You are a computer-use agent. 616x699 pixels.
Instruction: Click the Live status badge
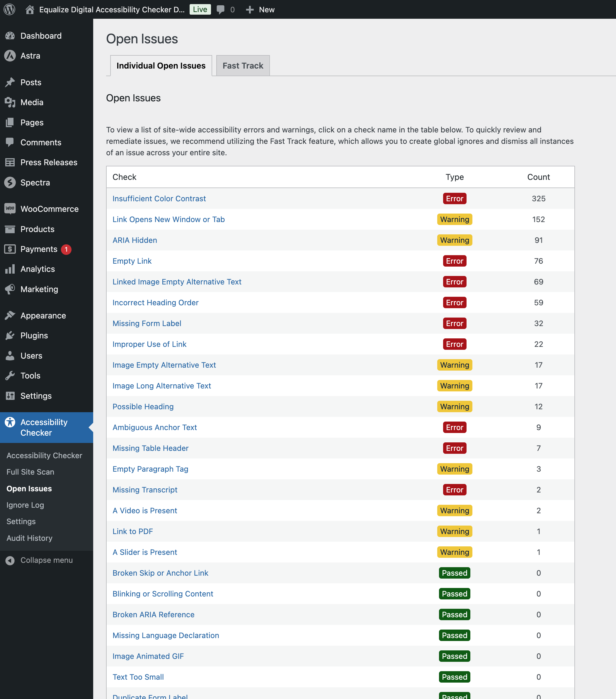[200, 9]
